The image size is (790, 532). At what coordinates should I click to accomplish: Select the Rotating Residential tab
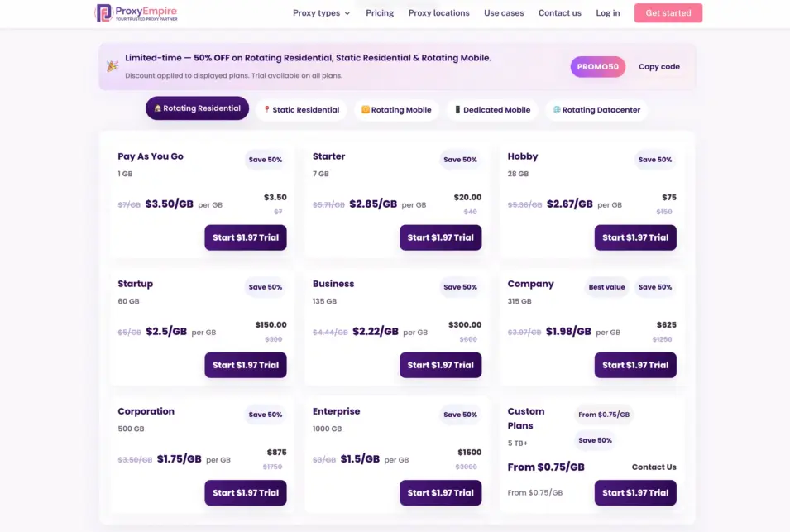click(x=197, y=108)
